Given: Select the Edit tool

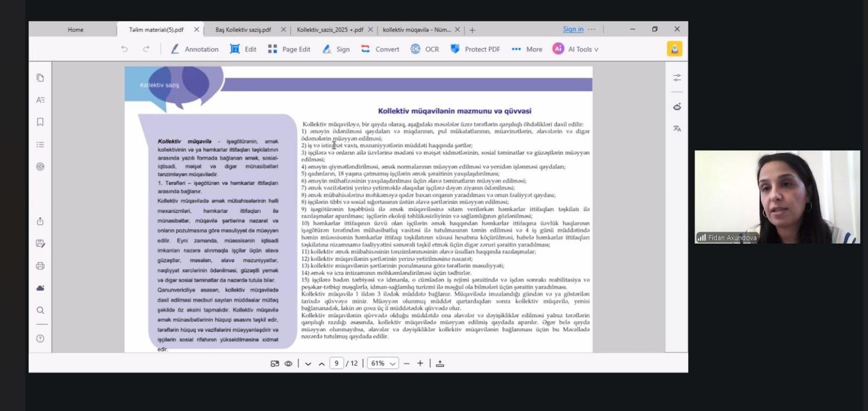Looking at the screenshot, I should pos(243,49).
